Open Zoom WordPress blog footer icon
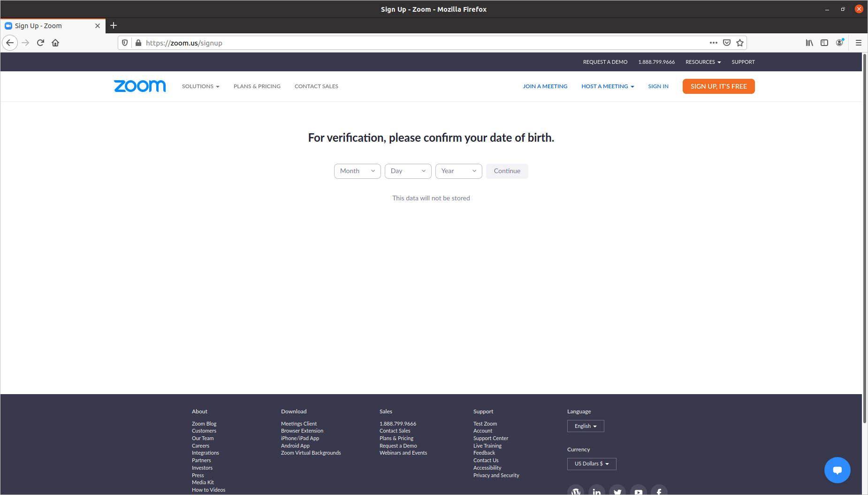The image size is (868, 495). coord(576,490)
